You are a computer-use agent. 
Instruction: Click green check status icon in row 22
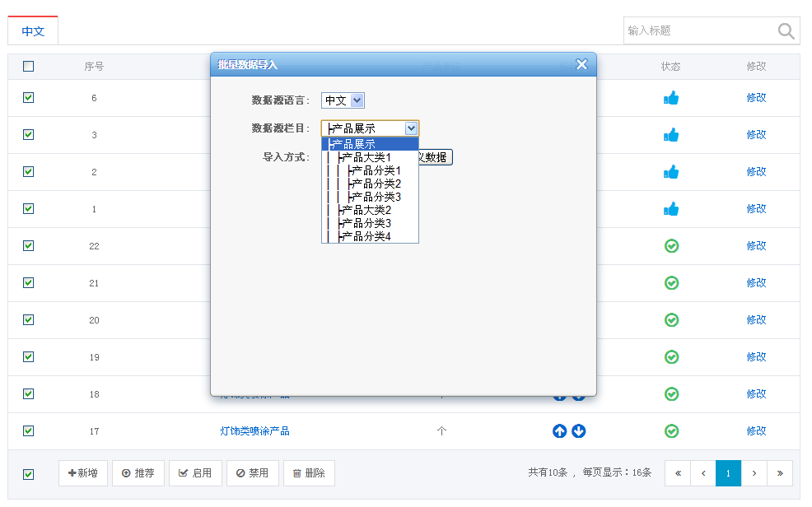(671, 245)
